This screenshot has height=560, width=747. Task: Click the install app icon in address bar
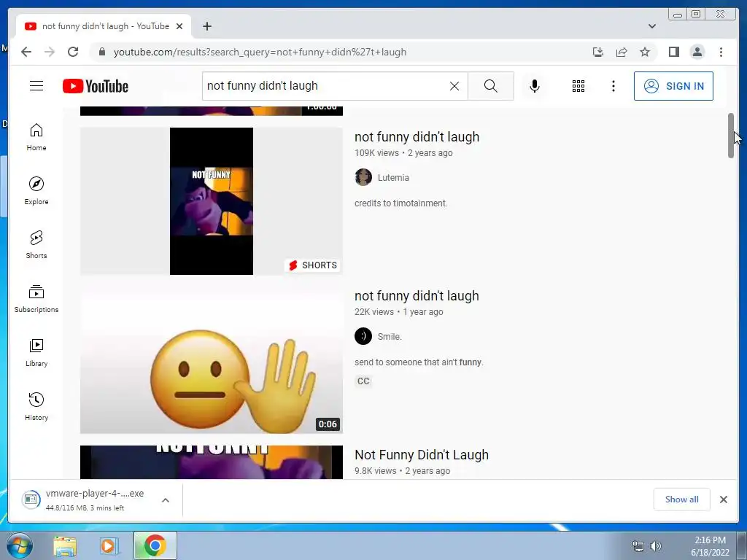pos(598,52)
